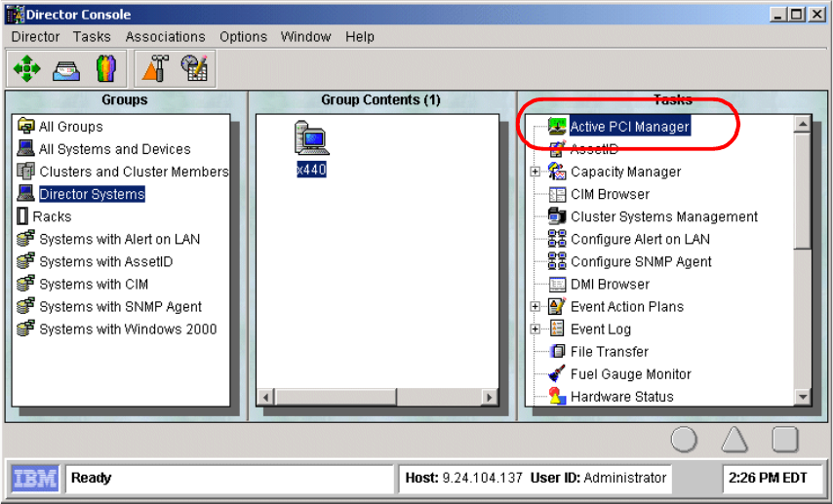
Task: Click Group Contents scroll right arrow
Action: [490, 397]
